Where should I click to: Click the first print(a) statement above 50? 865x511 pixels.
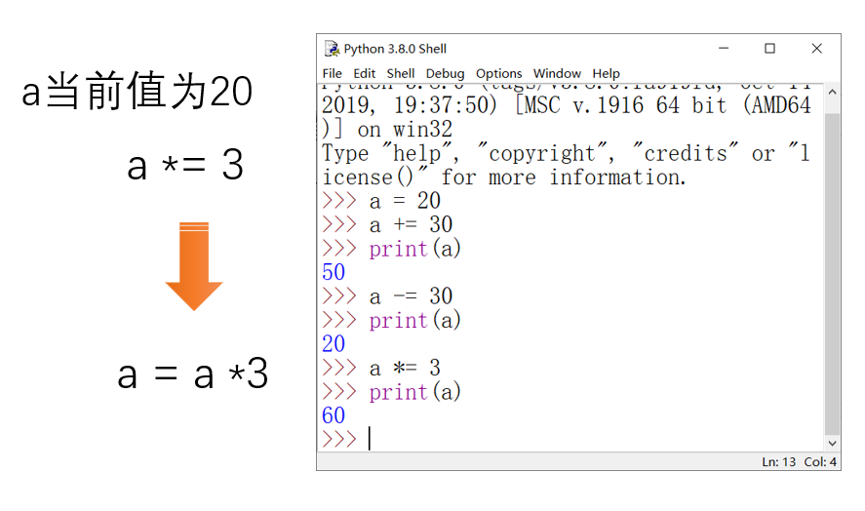pyautogui.click(x=415, y=249)
